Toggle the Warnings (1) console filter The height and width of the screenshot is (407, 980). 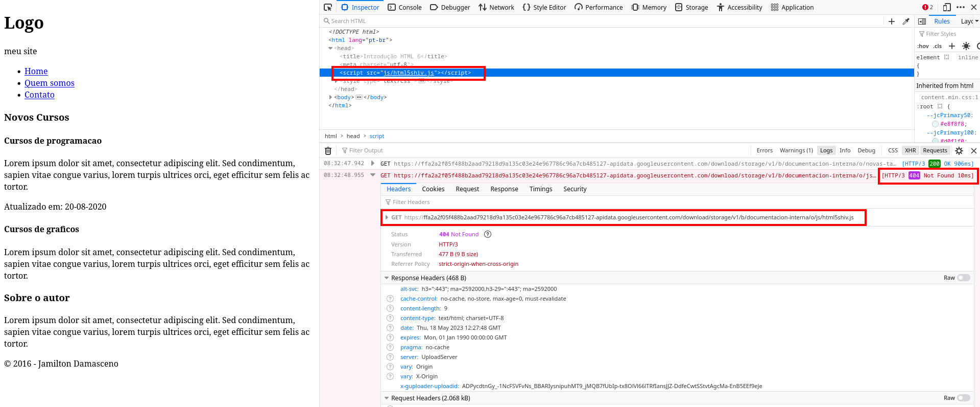click(796, 150)
